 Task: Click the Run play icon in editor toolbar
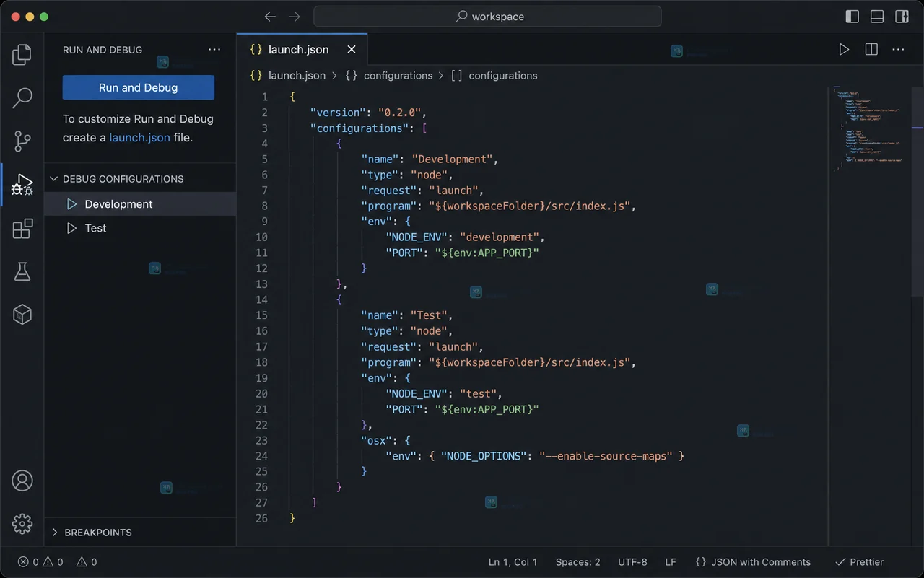(x=844, y=49)
